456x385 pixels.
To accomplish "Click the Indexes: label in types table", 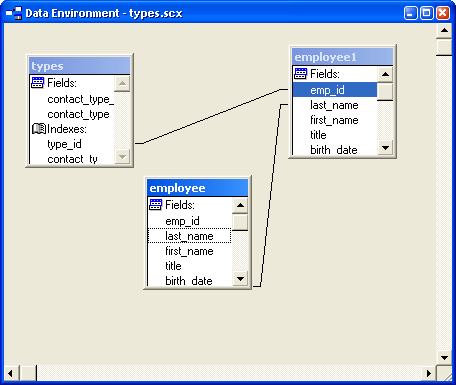I will (x=67, y=129).
